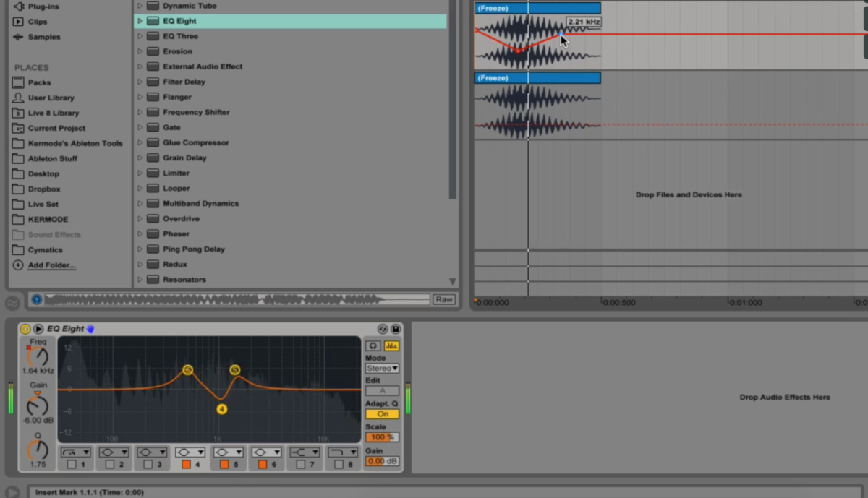Click the preview headphone icon in browser
This screenshot has width=868, height=498.
tap(36, 299)
